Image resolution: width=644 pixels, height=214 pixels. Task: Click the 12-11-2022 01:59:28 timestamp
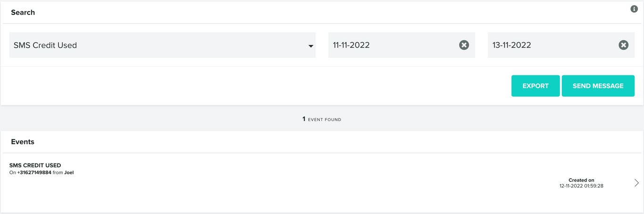(x=581, y=186)
